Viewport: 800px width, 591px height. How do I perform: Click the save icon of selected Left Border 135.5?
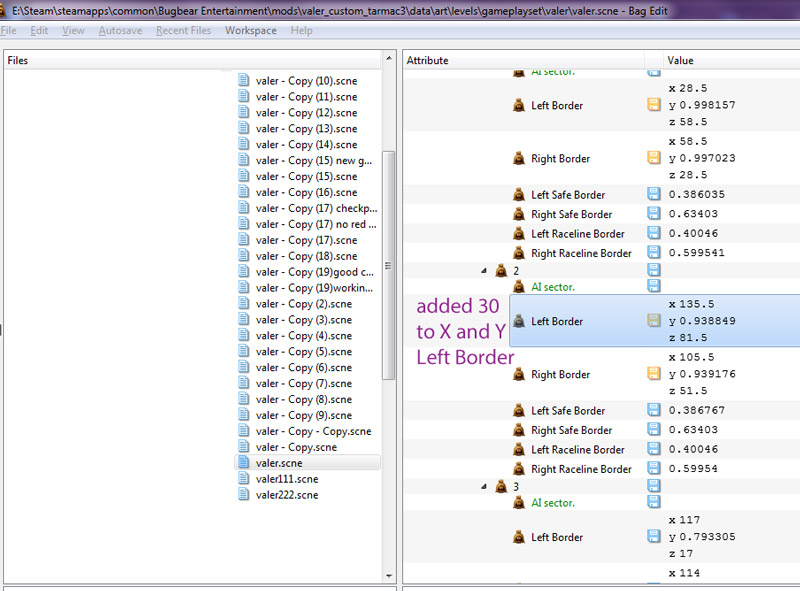click(x=654, y=321)
